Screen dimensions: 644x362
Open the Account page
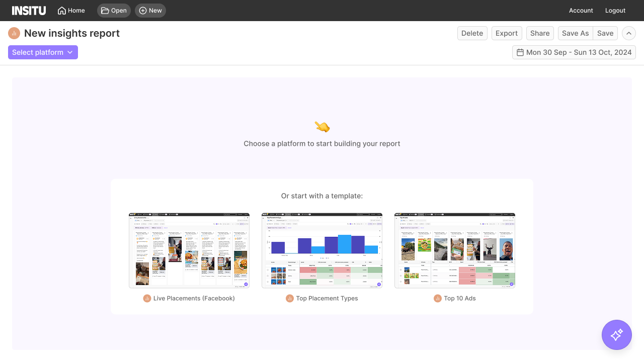point(581,11)
